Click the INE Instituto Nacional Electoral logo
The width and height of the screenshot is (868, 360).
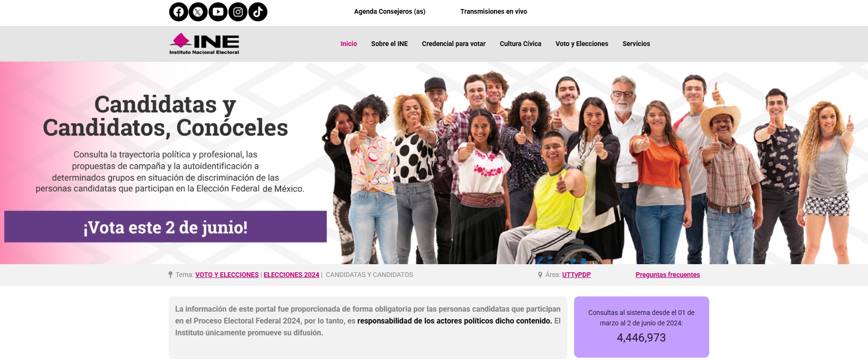click(x=204, y=44)
